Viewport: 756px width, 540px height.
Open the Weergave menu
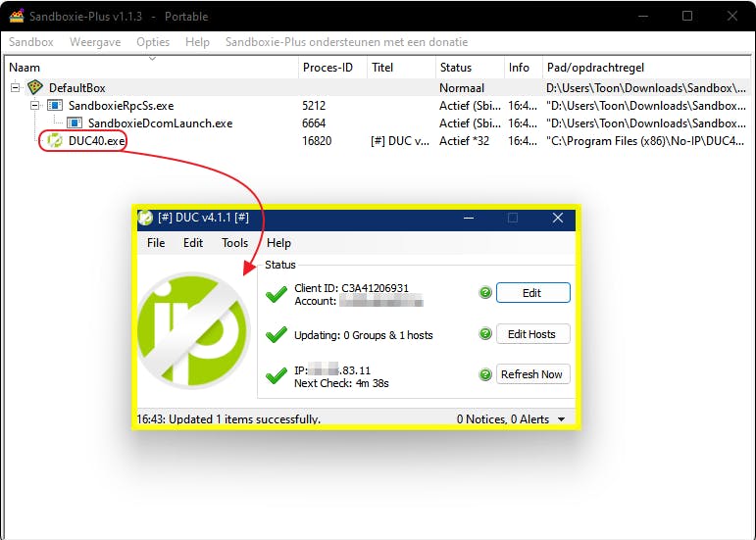[95, 42]
